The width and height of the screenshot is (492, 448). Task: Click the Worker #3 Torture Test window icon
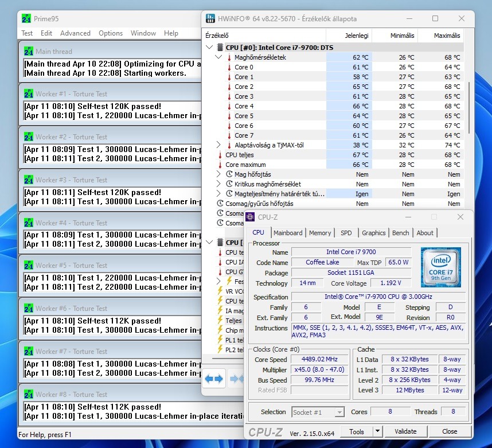(x=28, y=180)
